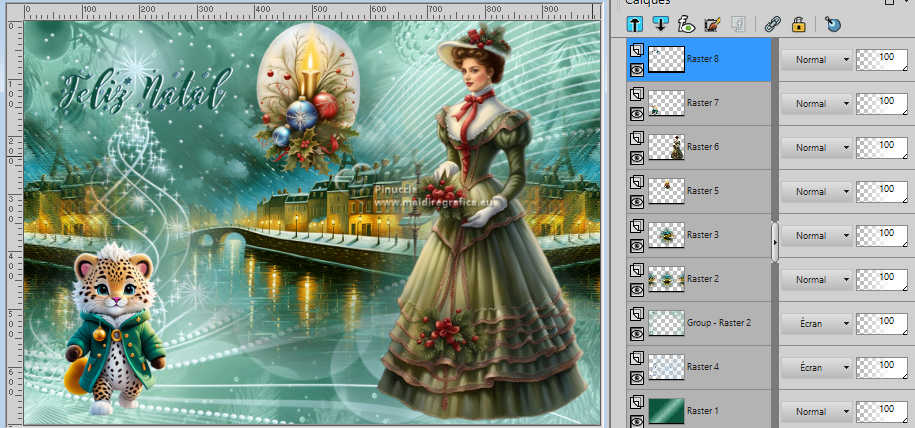Click the layer type icon of Raster 7
The height and width of the screenshot is (428, 915).
point(637,95)
